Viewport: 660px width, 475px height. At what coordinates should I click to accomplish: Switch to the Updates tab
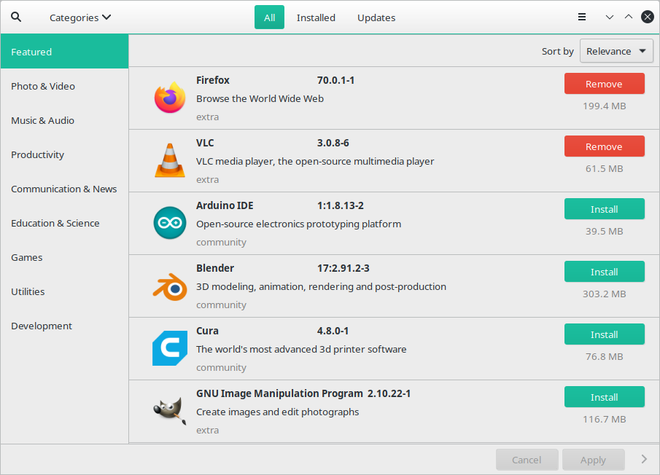click(x=376, y=18)
